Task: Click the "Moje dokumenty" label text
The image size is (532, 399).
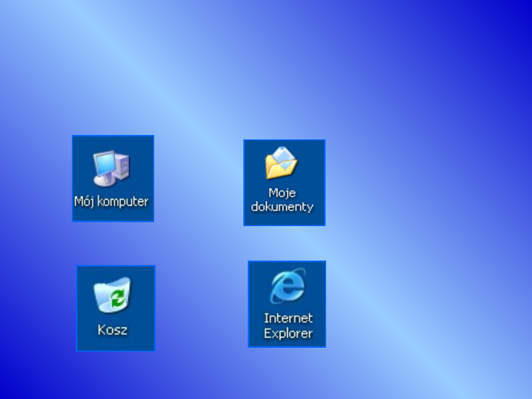Action: tap(282, 200)
